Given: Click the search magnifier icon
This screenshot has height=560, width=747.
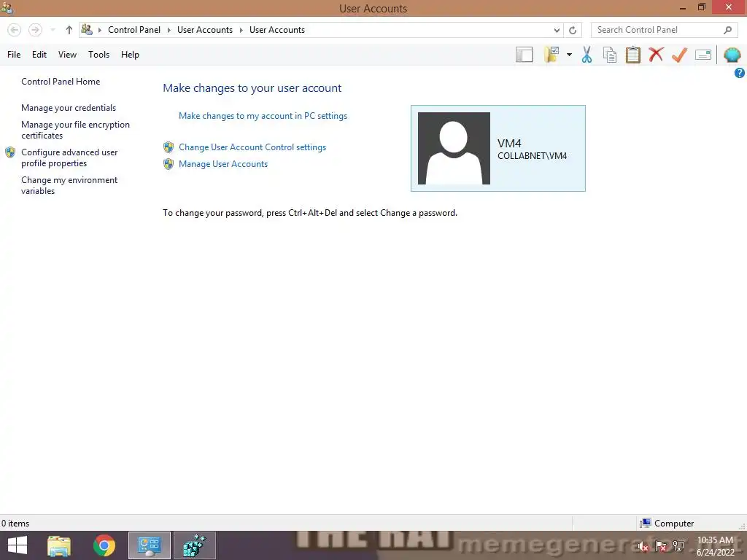Looking at the screenshot, I should (x=727, y=30).
